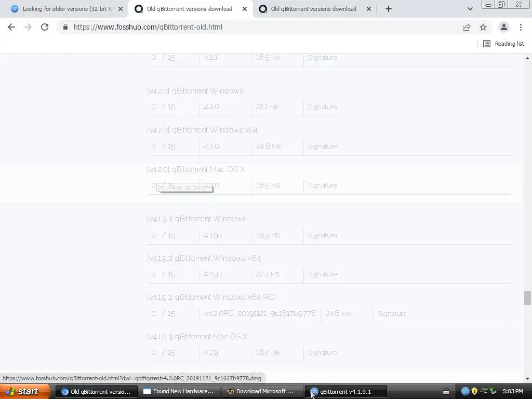Click scrollbar down arrow

pyautogui.click(x=527, y=379)
